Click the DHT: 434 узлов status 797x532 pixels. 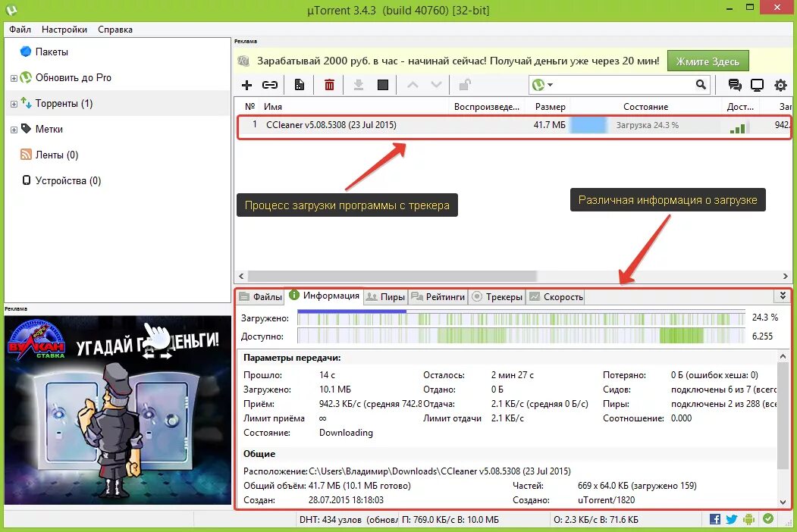pyautogui.click(x=348, y=520)
